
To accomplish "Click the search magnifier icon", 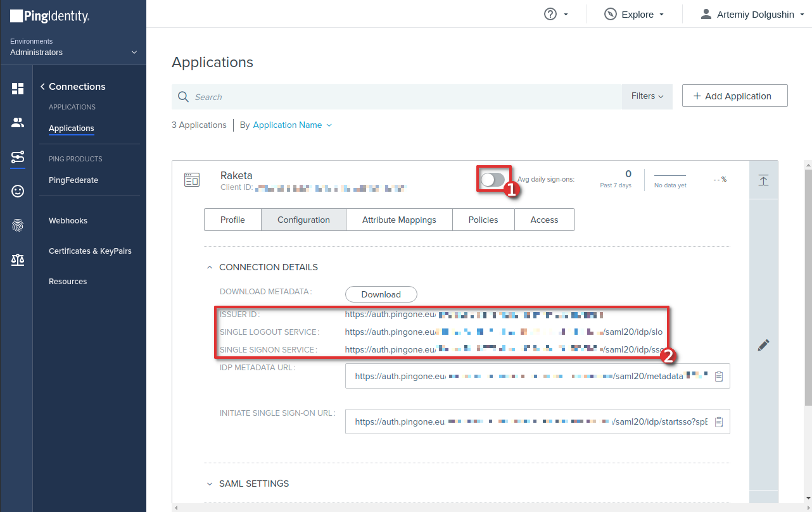I will (x=184, y=97).
